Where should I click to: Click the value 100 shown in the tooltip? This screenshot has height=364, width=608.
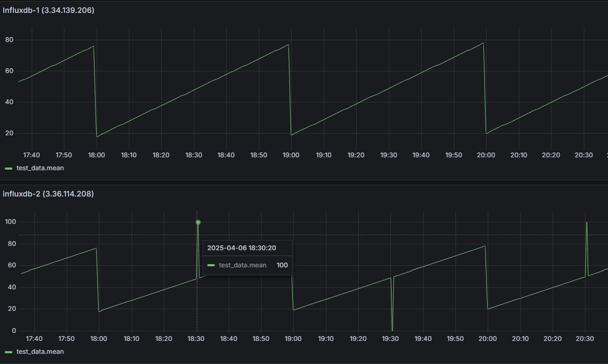pos(281,265)
